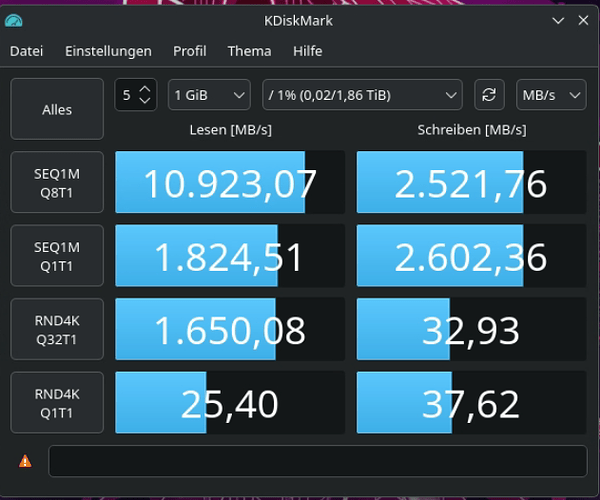The image size is (600, 500).
Task: Click RND4K Q32T1 read result 1.650,08
Action: (230, 329)
